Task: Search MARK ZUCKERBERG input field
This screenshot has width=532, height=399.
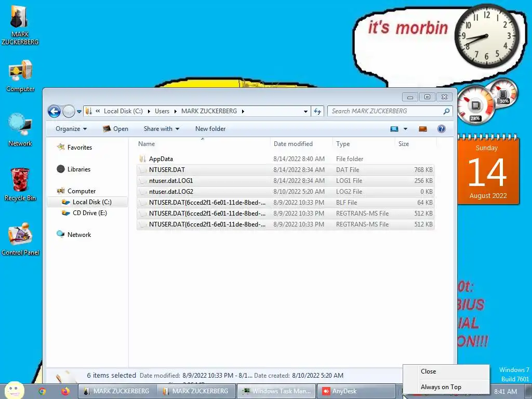Action: (x=390, y=111)
